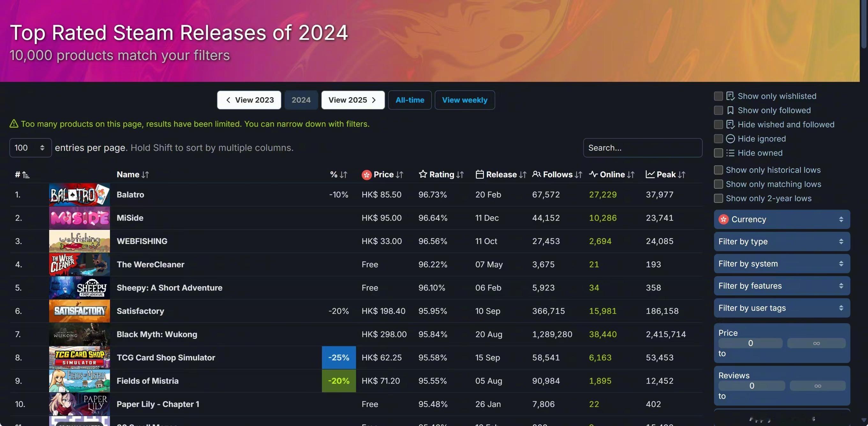
Task: Enable Show only 2-year lows checkbox
Action: pyautogui.click(x=718, y=198)
